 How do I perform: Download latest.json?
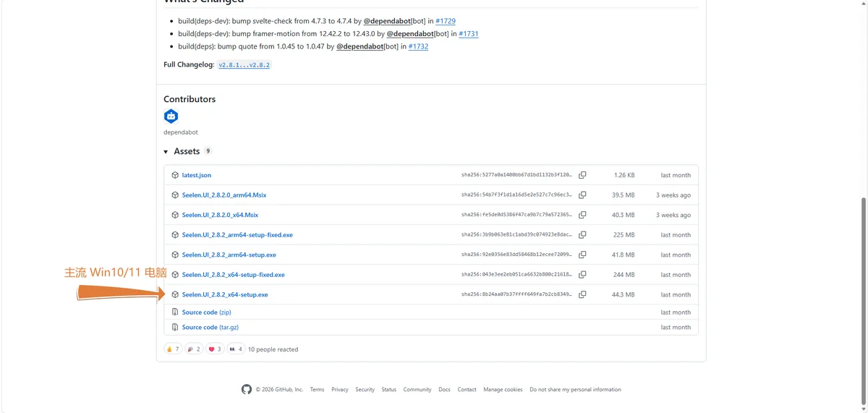tap(197, 175)
